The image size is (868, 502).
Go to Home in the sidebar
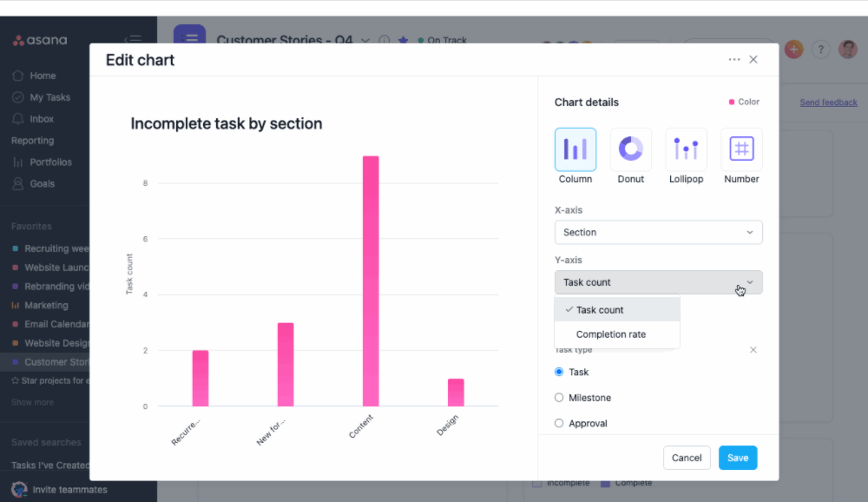(x=43, y=76)
